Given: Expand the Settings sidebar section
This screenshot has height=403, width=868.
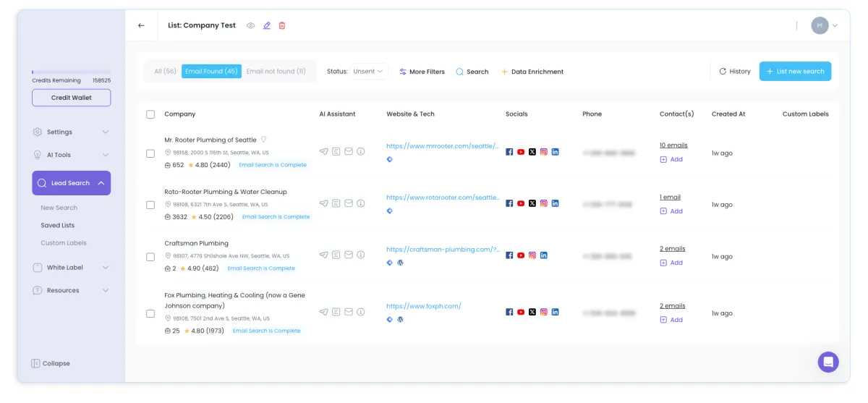Looking at the screenshot, I should [71, 132].
